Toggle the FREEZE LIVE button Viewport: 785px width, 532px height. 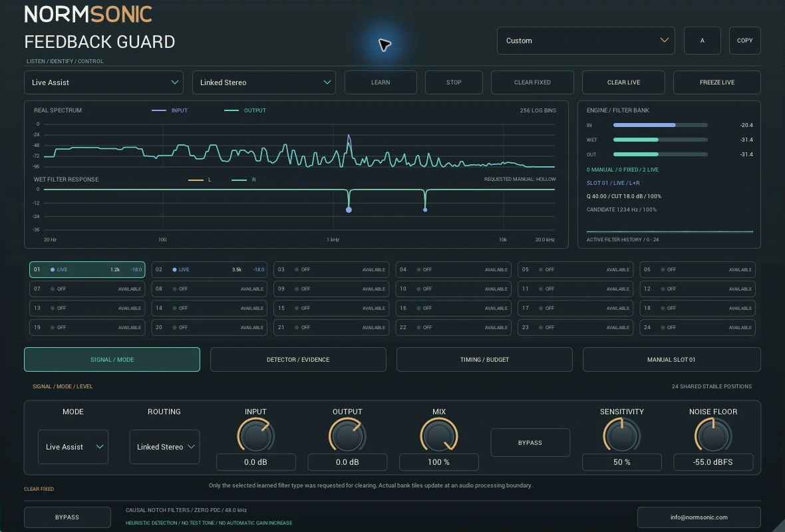coord(717,82)
